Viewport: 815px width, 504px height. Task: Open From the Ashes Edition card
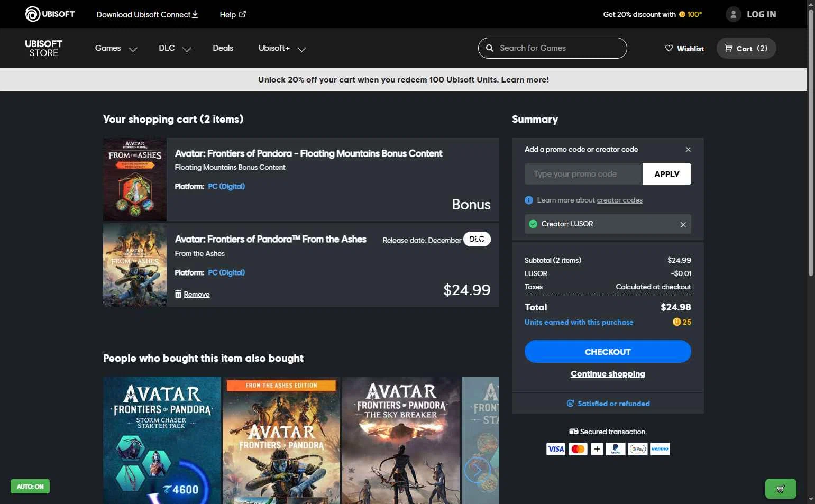[x=281, y=440]
